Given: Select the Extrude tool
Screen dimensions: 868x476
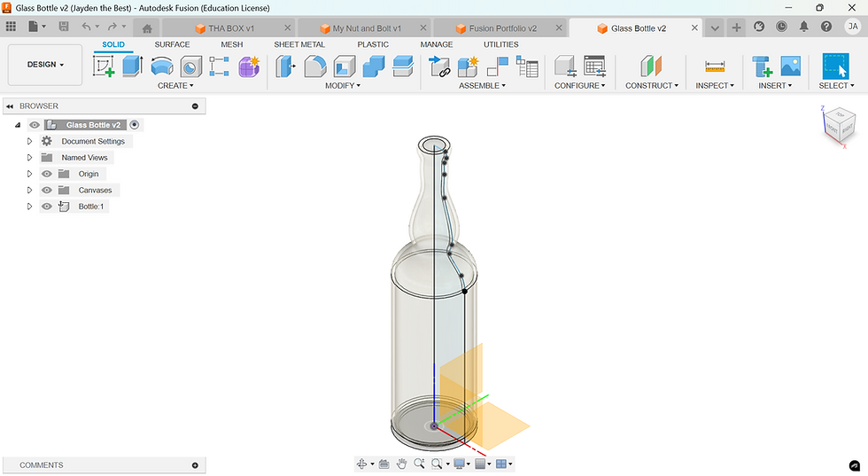Looking at the screenshot, I should [132, 66].
